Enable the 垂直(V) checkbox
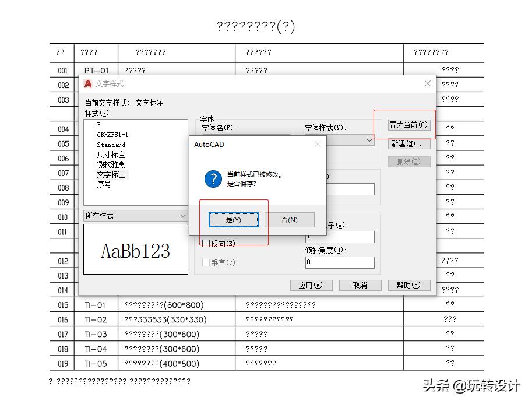Screen dimensions: 532x404 pos(206,262)
